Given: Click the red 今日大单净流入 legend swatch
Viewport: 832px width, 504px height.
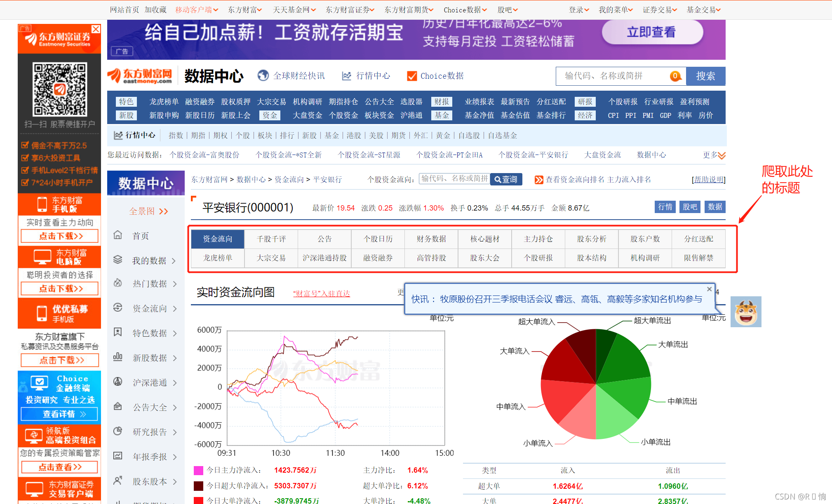Looking at the screenshot, I should 198,500.
